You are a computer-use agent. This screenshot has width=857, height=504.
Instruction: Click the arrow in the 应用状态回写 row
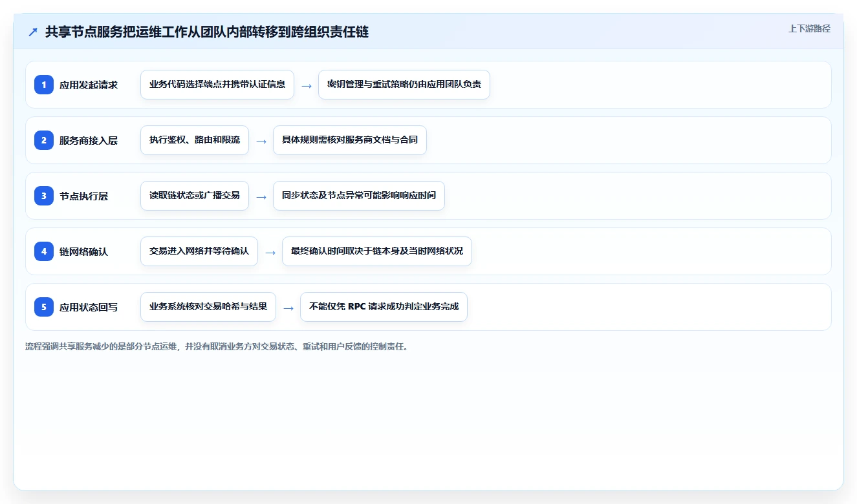point(288,308)
